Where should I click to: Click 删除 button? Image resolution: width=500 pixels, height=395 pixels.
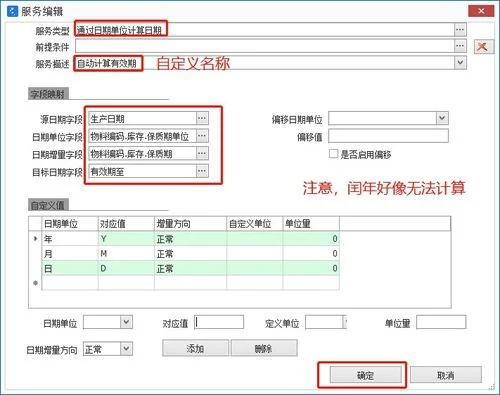264,348
